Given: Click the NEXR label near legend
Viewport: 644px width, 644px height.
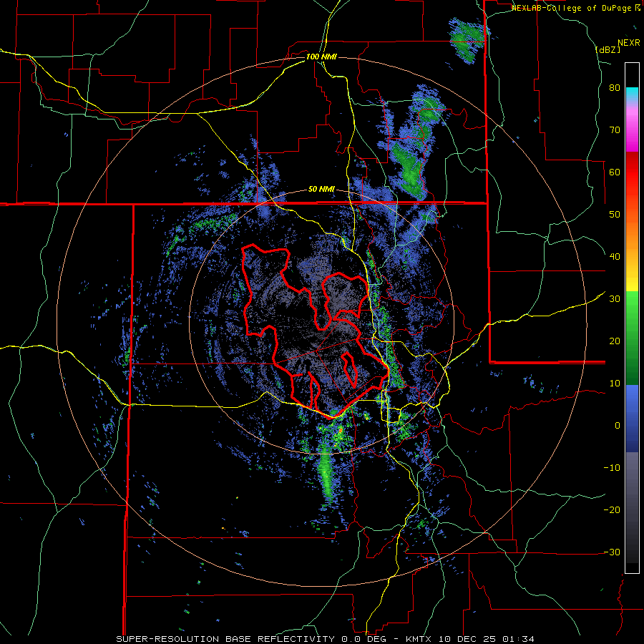Looking at the screenshot, I should tap(628, 43).
